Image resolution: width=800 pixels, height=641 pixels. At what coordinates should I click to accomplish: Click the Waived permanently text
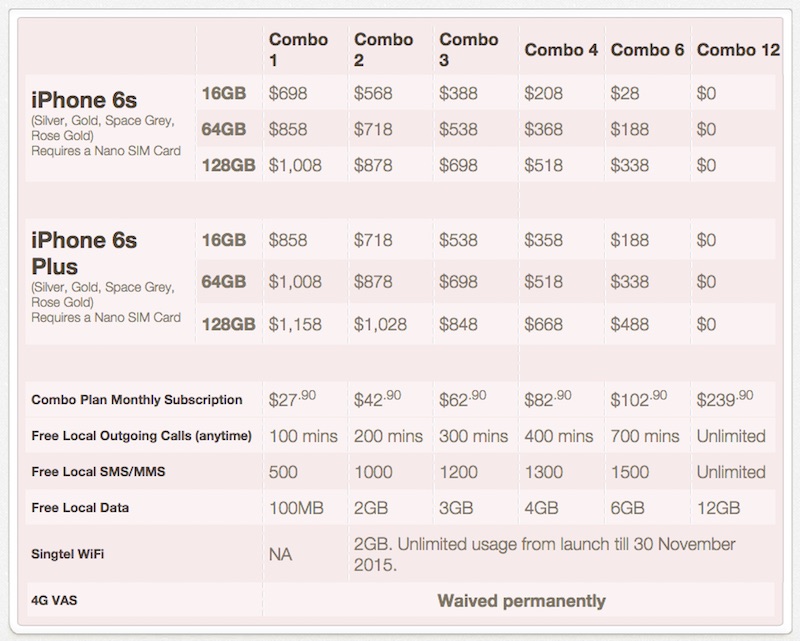tap(521, 601)
